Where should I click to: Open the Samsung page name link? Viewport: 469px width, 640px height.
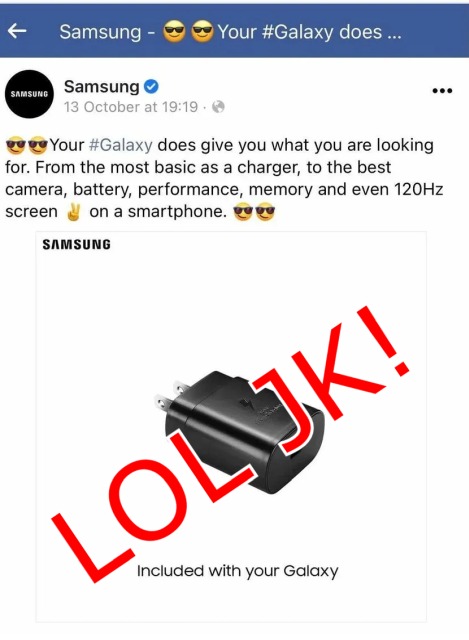pos(101,87)
